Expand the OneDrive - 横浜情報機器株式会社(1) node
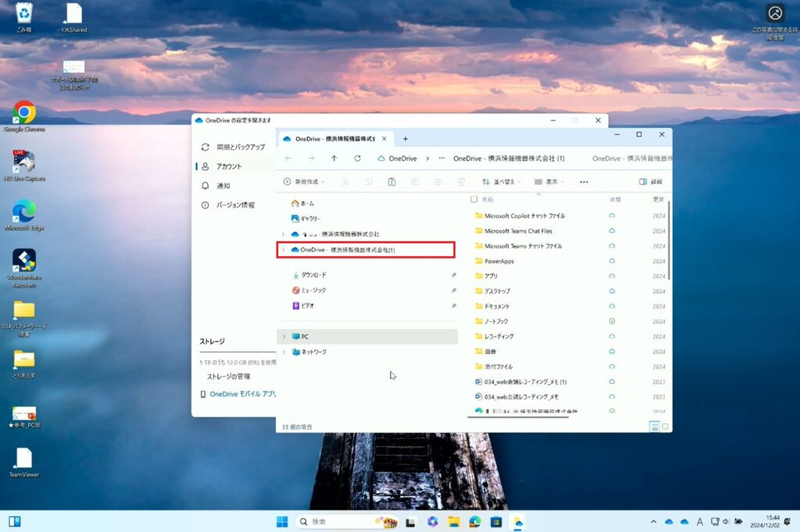Image resolution: width=800 pixels, height=532 pixels. pos(284,250)
